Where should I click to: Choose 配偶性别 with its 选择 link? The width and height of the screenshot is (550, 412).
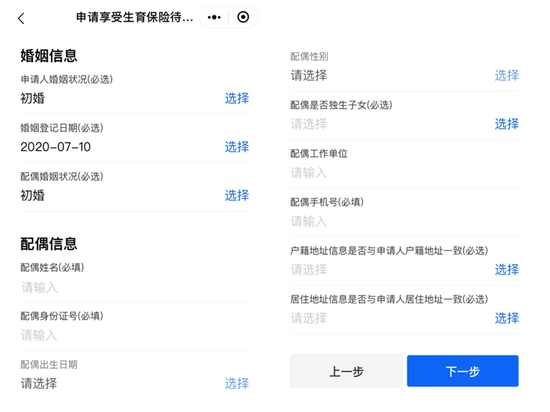pos(507,75)
